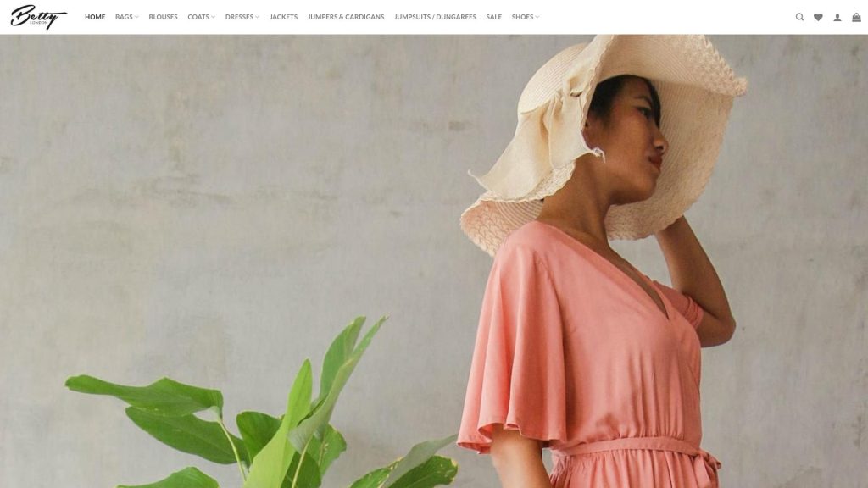Viewport: 868px width, 488px height.
Task: Open the Jackets category
Action: [x=283, y=17]
